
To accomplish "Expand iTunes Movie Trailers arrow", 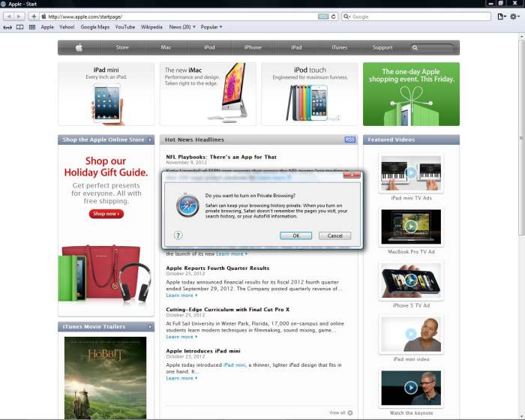I will 150,326.
